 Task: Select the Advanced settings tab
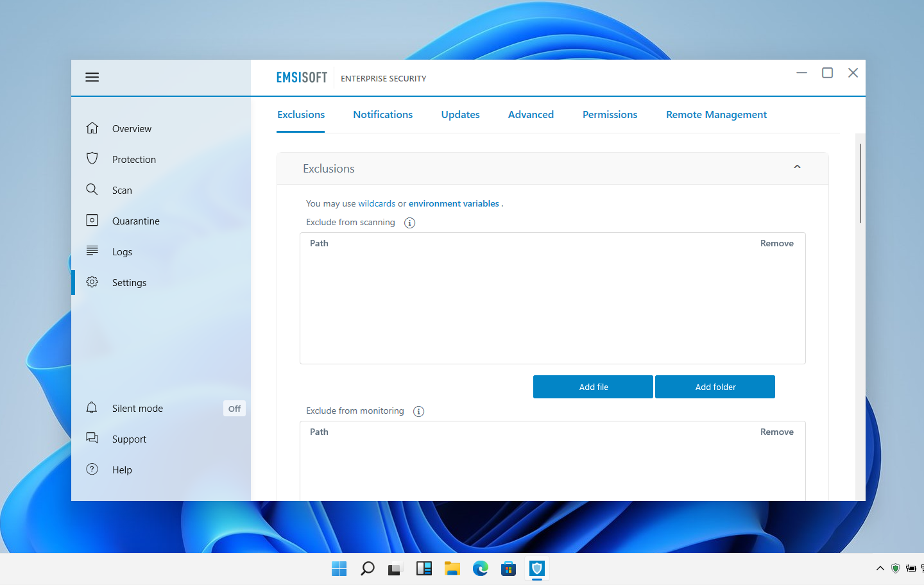(531, 114)
